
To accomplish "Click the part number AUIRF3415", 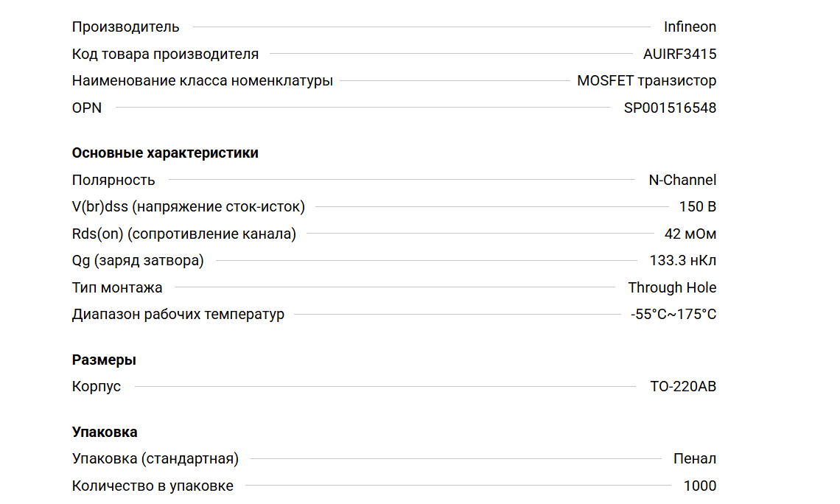I will click(679, 54).
